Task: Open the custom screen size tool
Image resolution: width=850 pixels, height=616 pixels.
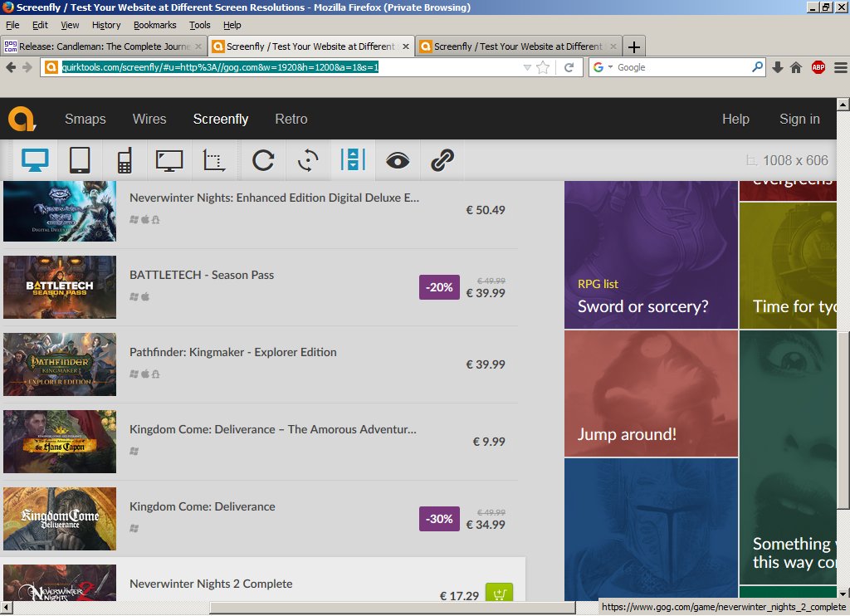Action: coord(213,160)
